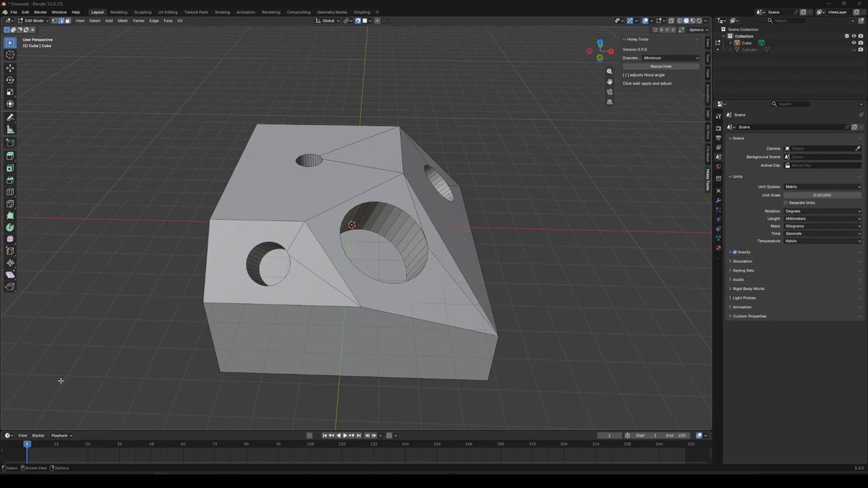Switch to vertex select mode
Image resolution: width=868 pixels, height=488 pixels.
[x=54, y=20]
